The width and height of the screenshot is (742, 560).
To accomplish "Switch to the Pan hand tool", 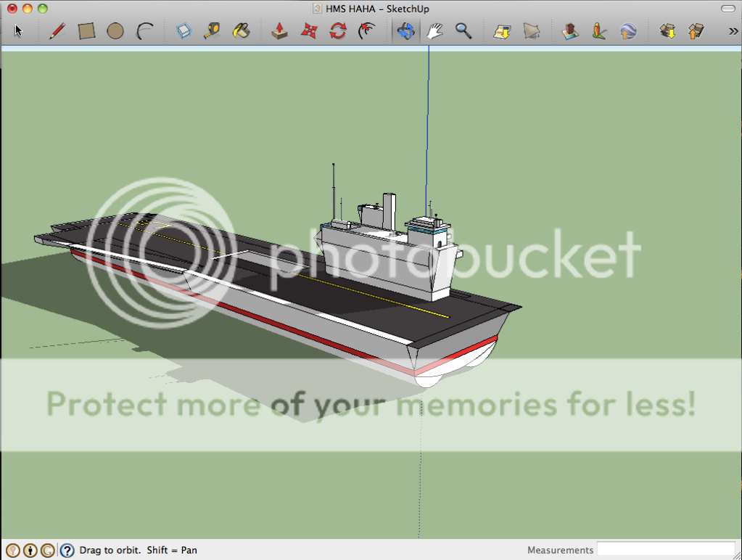I will point(434,30).
